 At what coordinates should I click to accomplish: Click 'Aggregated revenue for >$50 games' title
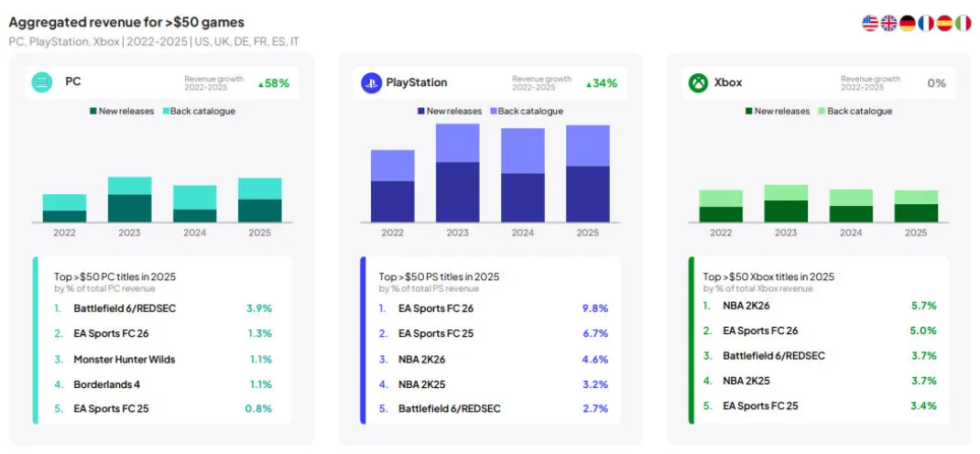tap(126, 23)
